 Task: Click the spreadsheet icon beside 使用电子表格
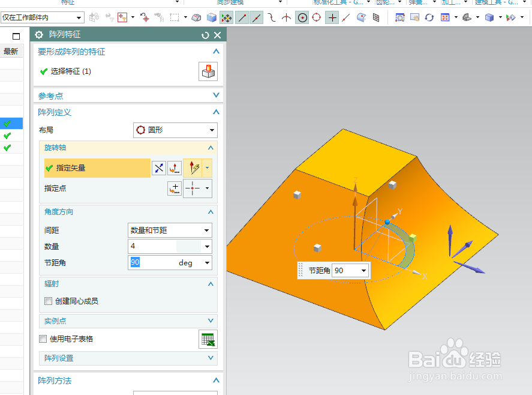tap(208, 339)
